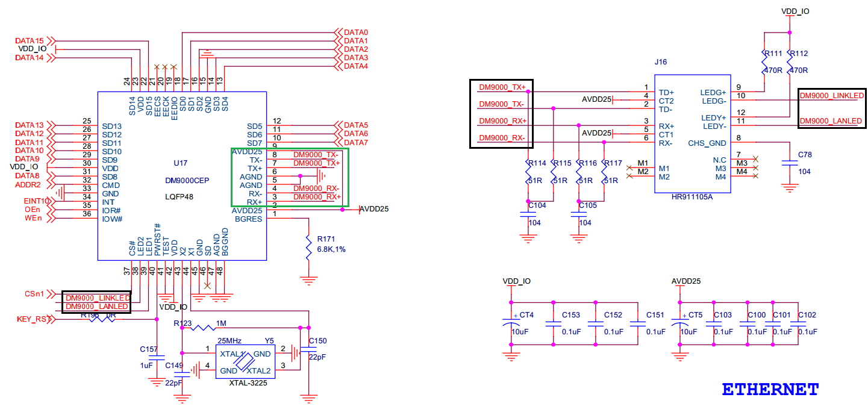The width and height of the screenshot is (868, 409).
Task: Click the LEDG+ pin name on J16
Action: coord(714,92)
